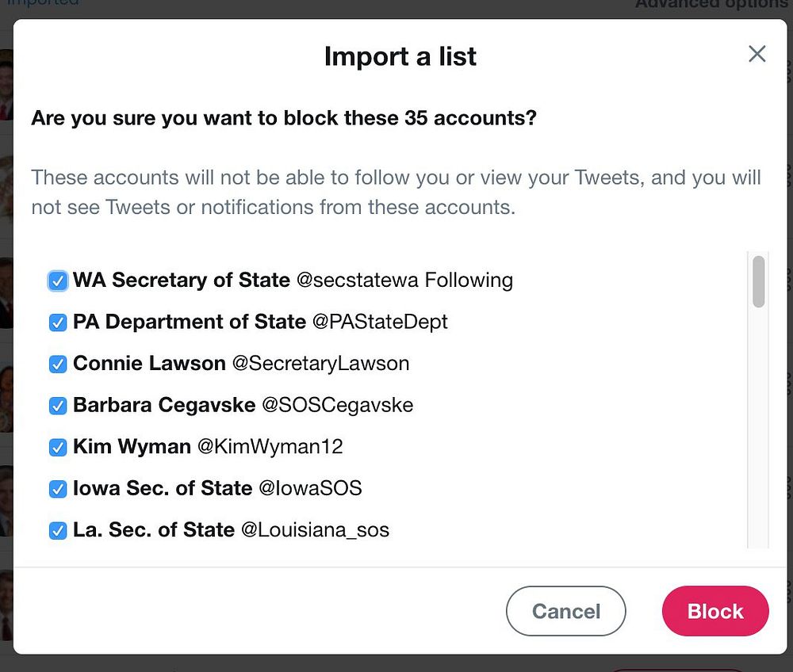Click the @SecretaryLawson handle text
The image size is (793, 672).
(320, 364)
